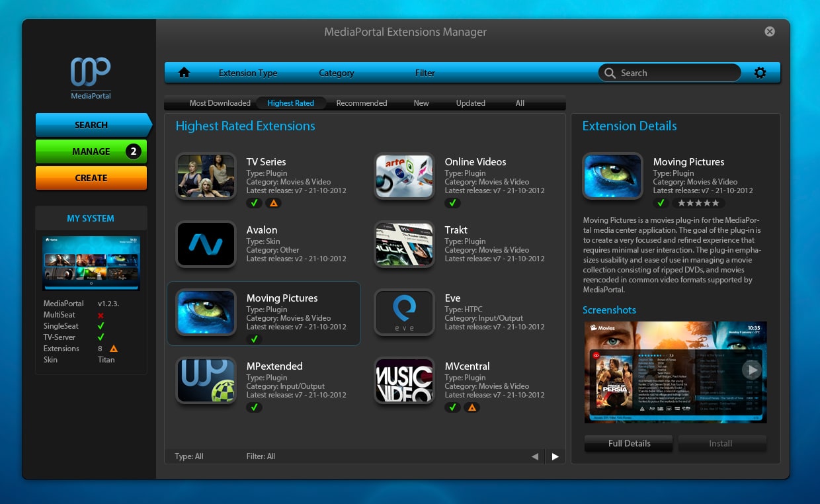Open the Category dropdown
Viewport: 820px width, 504px height.
click(x=337, y=73)
